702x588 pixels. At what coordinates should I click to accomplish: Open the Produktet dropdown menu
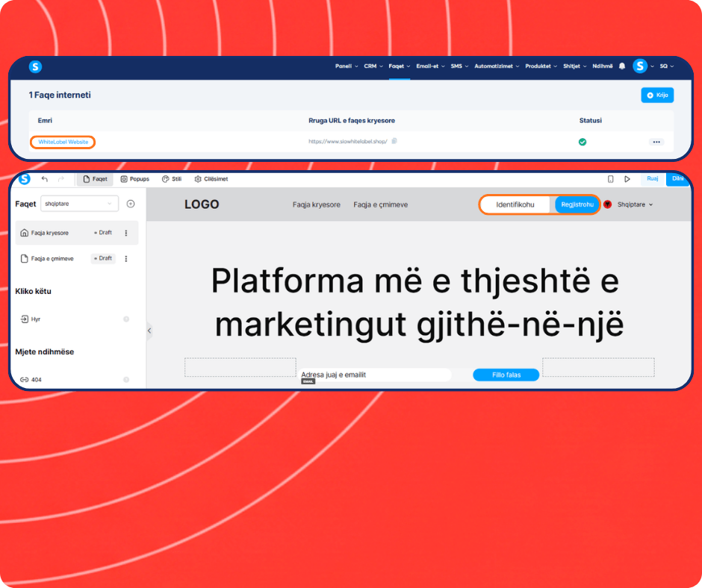[541, 66]
